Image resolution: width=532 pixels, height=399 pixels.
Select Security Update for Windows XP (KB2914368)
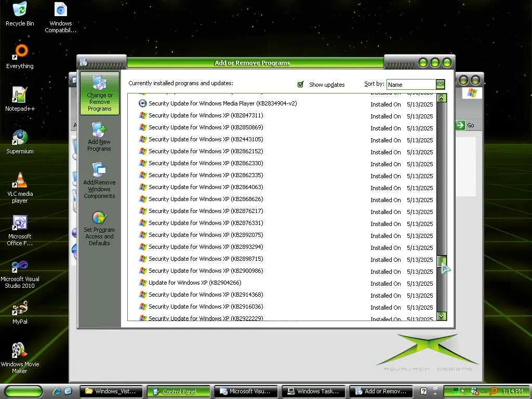[282, 295]
